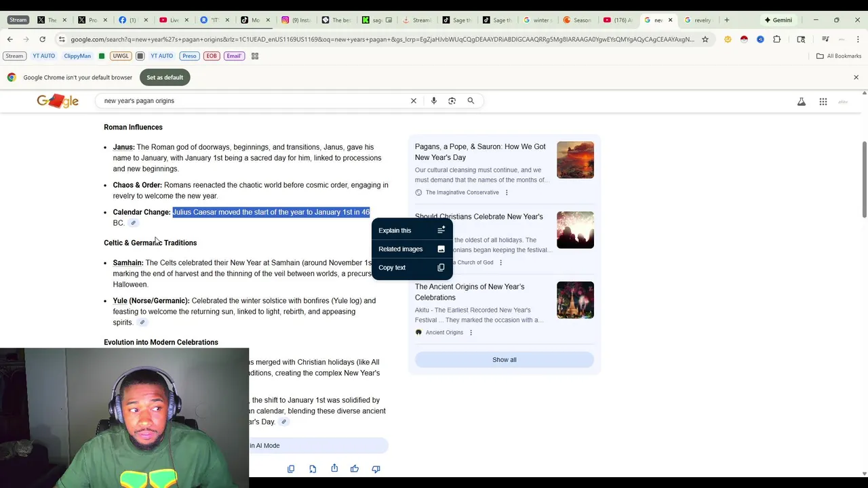Open Search Labs flask icon
Screen dimensions: 868x488
tap(802, 102)
